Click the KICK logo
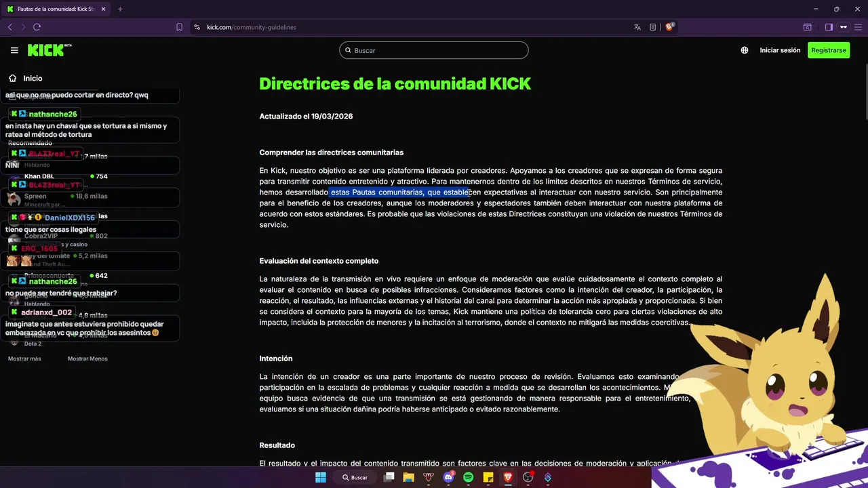Screen dimensions: 868x488 (50, 50)
